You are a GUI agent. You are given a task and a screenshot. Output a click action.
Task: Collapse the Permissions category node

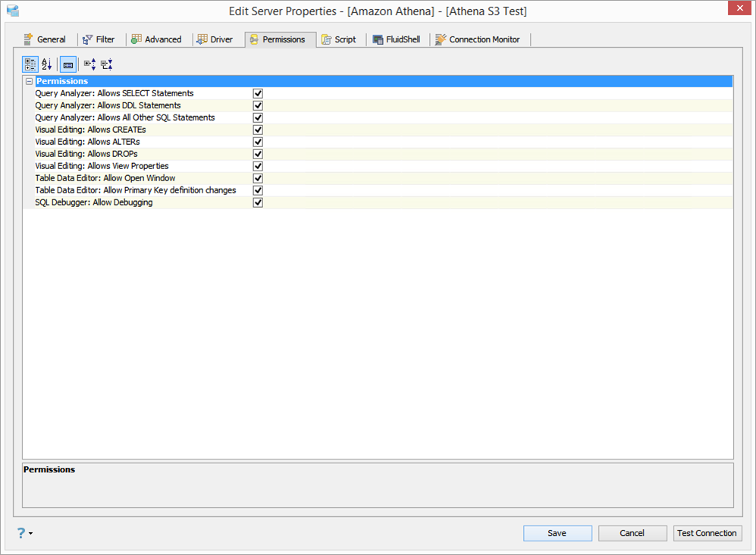click(29, 81)
